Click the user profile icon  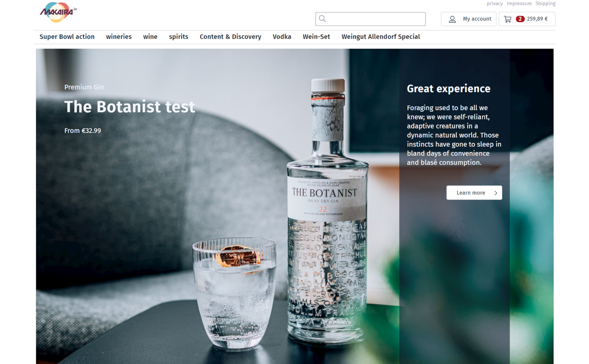click(x=452, y=19)
